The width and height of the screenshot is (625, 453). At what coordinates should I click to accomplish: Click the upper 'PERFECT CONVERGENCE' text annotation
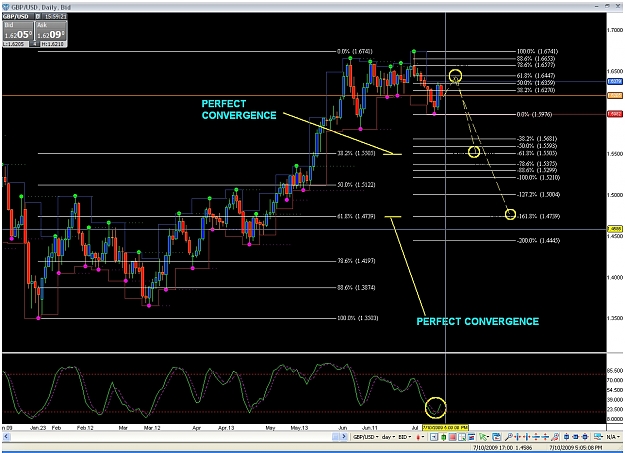click(239, 110)
